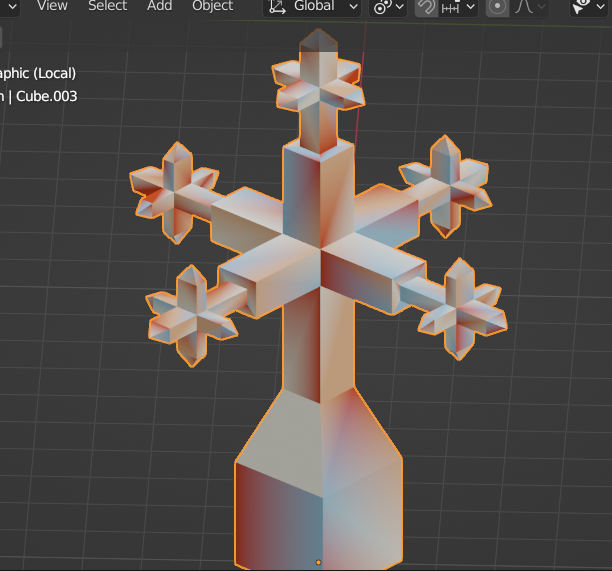Open the pivot point dropdown

(x=387, y=7)
